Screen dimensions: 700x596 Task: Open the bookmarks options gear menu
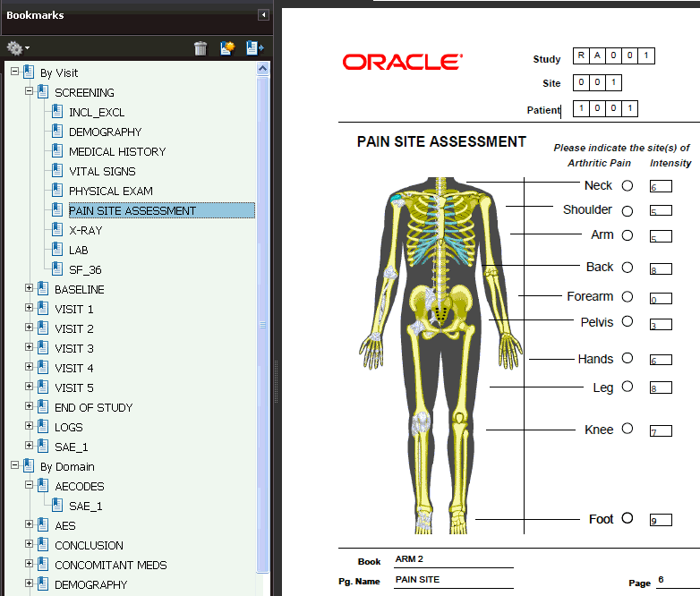(18, 47)
